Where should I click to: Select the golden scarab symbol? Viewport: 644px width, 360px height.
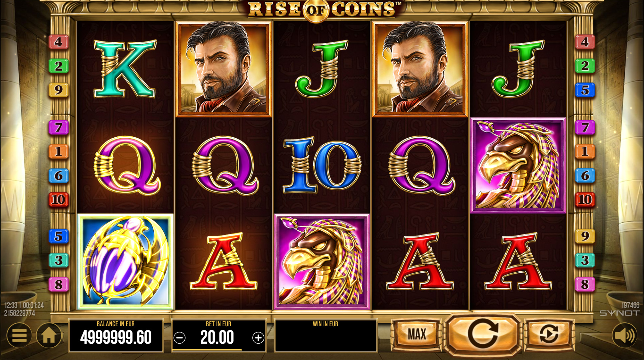point(125,261)
